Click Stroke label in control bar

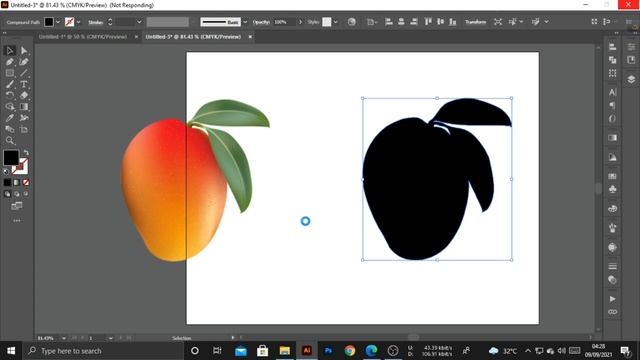(x=96, y=22)
